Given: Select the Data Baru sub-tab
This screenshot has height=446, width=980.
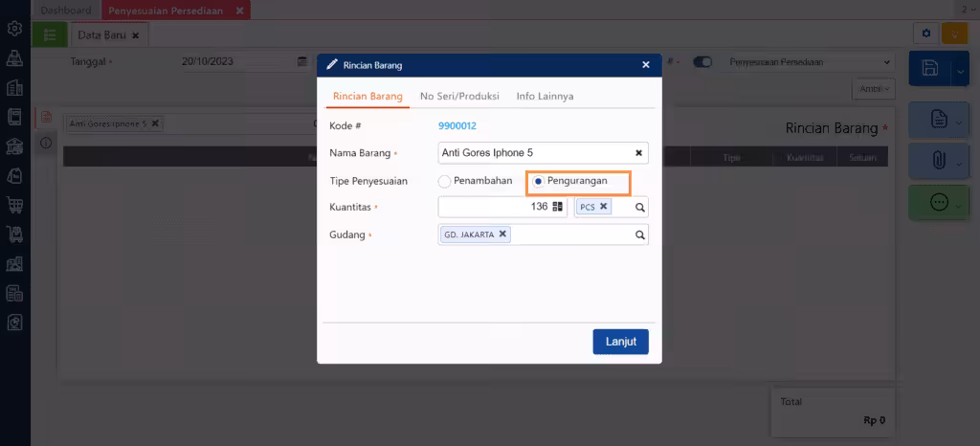Looking at the screenshot, I should coord(101,35).
